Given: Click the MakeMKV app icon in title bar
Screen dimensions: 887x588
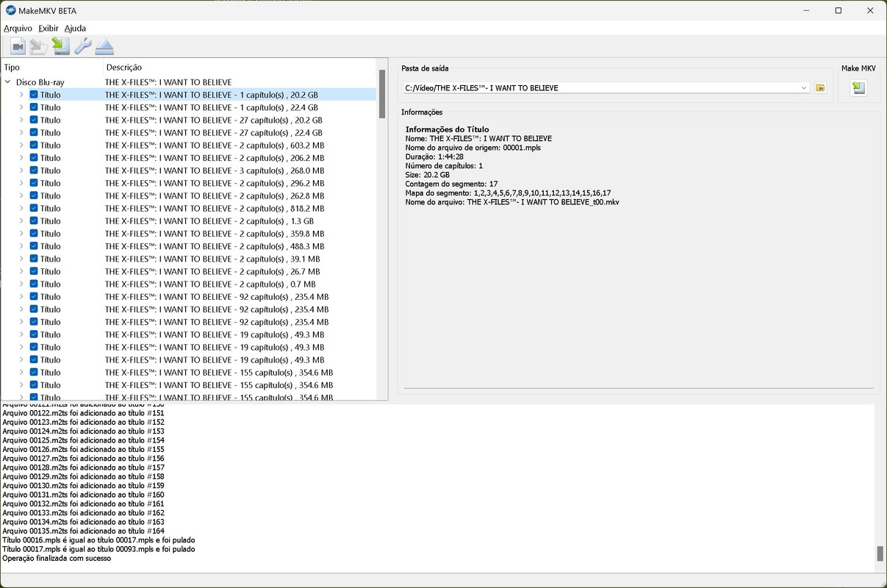Looking at the screenshot, I should coord(11,10).
